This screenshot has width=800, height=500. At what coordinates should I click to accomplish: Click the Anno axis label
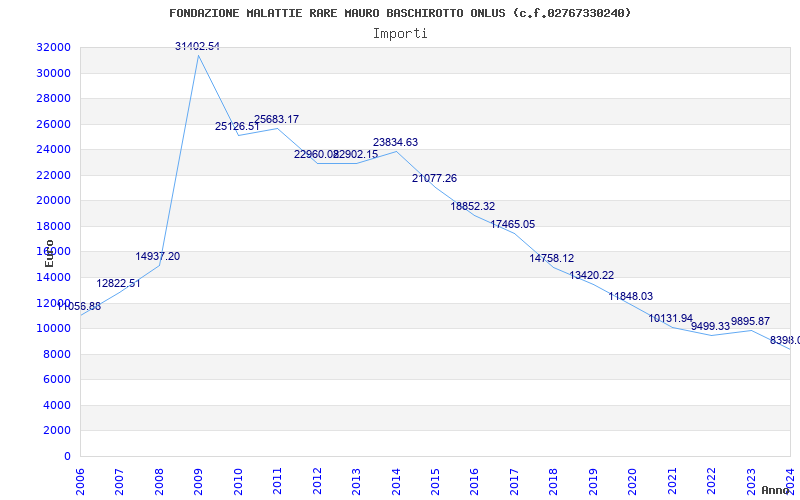[776, 490]
